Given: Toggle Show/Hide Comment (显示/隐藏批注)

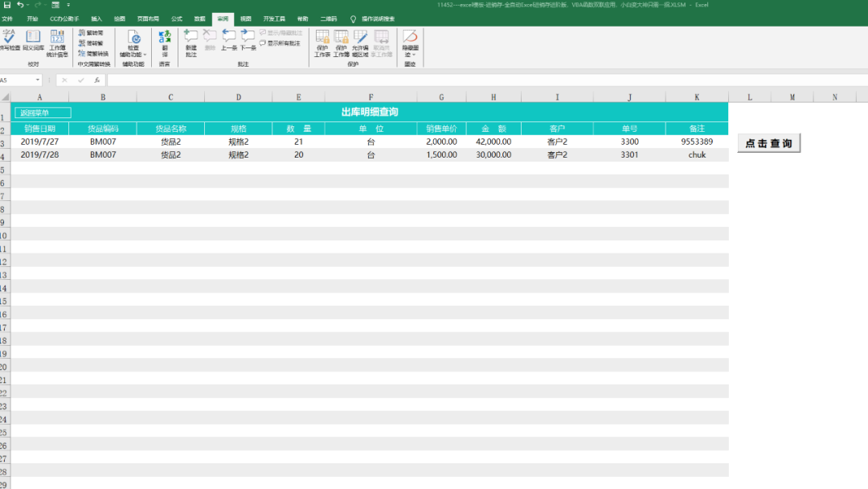Looking at the screenshot, I should pyautogui.click(x=280, y=33).
